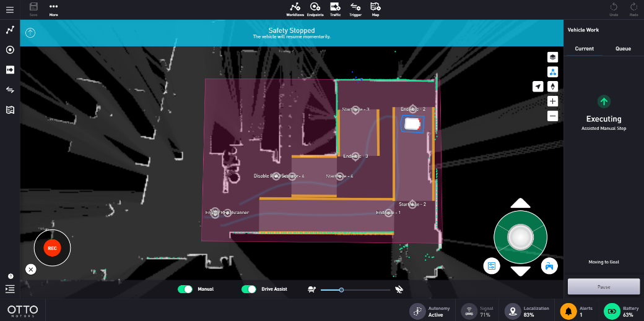Click the vehicle on the map
This screenshot has width=644, height=321.
click(x=412, y=124)
